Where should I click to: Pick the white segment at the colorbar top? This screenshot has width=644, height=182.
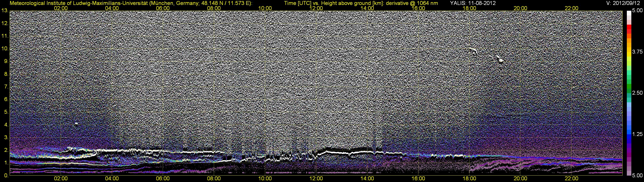click(629, 13)
